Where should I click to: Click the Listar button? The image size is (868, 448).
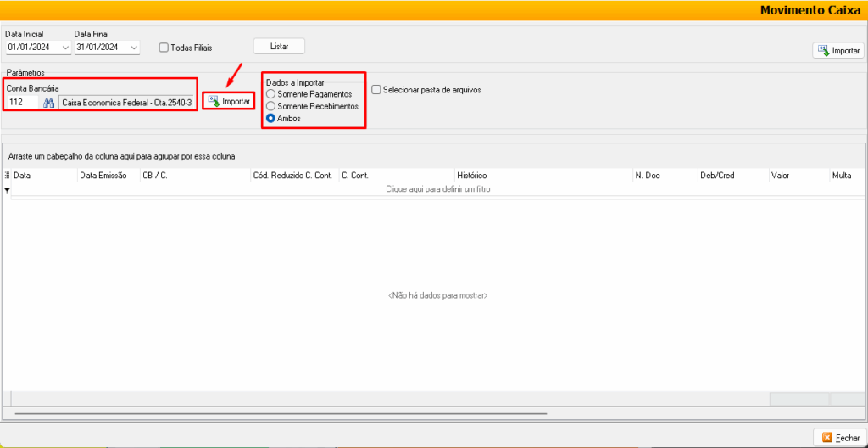(x=279, y=47)
